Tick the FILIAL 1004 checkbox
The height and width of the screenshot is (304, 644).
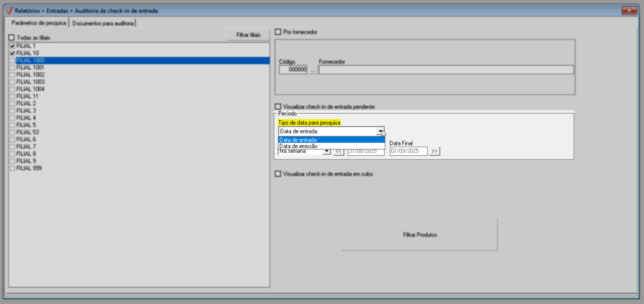click(13, 89)
